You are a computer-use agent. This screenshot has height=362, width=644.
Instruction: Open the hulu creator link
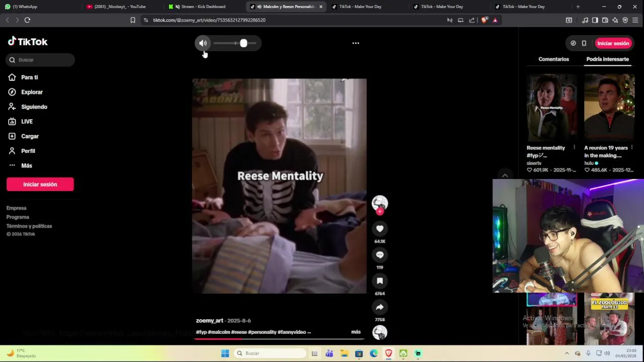click(589, 163)
